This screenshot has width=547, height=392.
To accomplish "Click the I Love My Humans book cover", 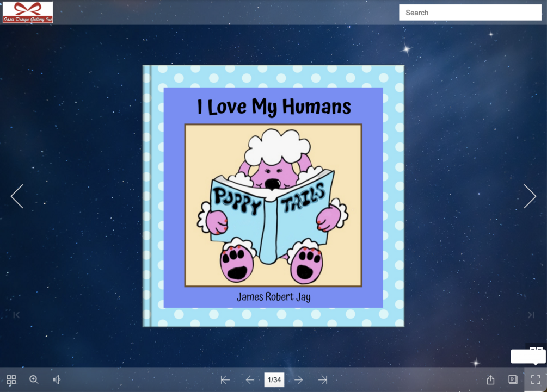I will point(273,196).
